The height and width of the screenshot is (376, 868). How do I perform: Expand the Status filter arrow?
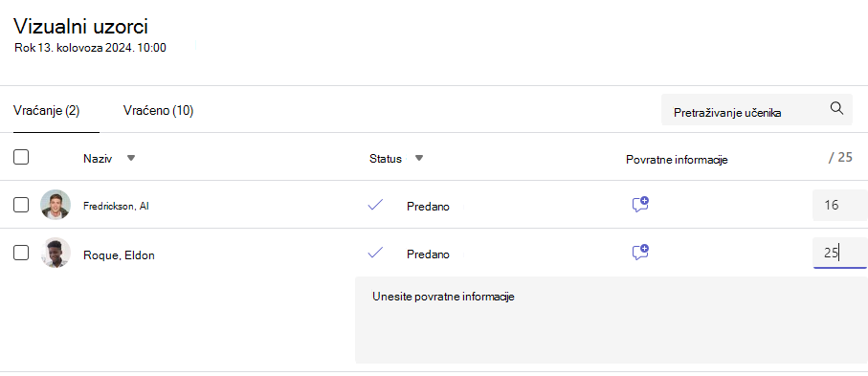click(419, 158)
